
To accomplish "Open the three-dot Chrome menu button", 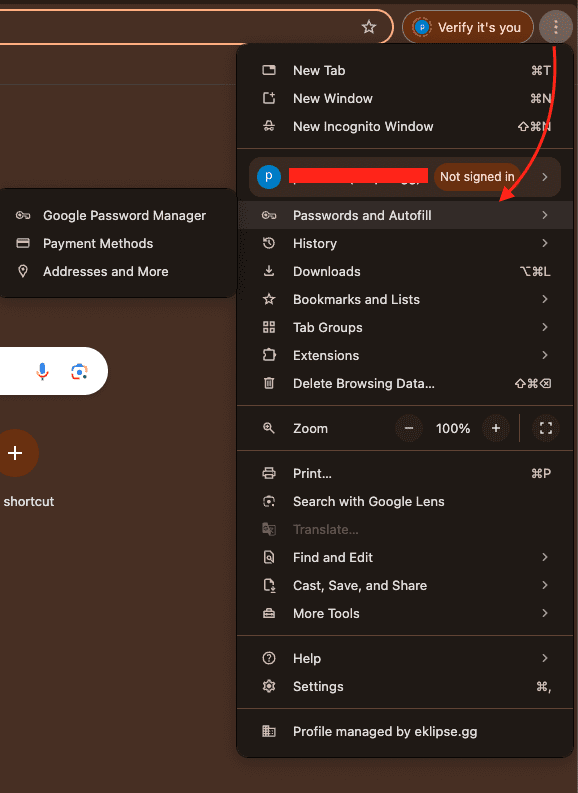I will pyautogui.click(x=555, y=27).
